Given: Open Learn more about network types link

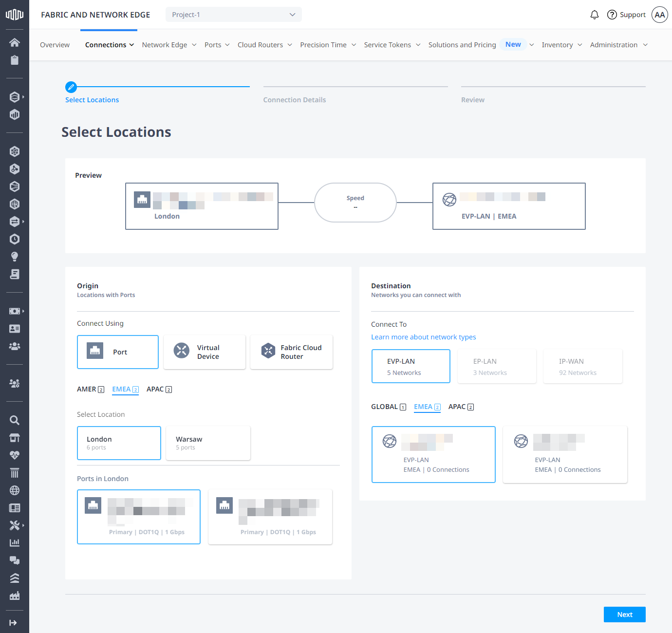Looking at the screenshot, I should coord(424,337).
